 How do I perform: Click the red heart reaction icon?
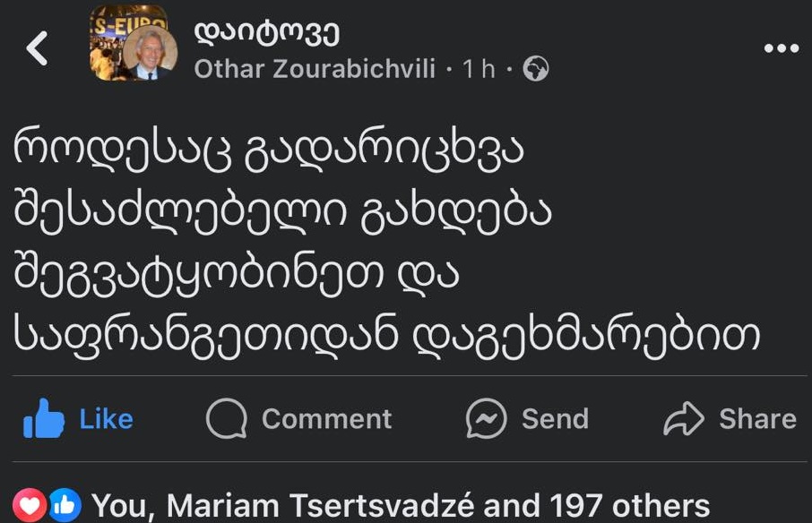click(x=30, y=505)
